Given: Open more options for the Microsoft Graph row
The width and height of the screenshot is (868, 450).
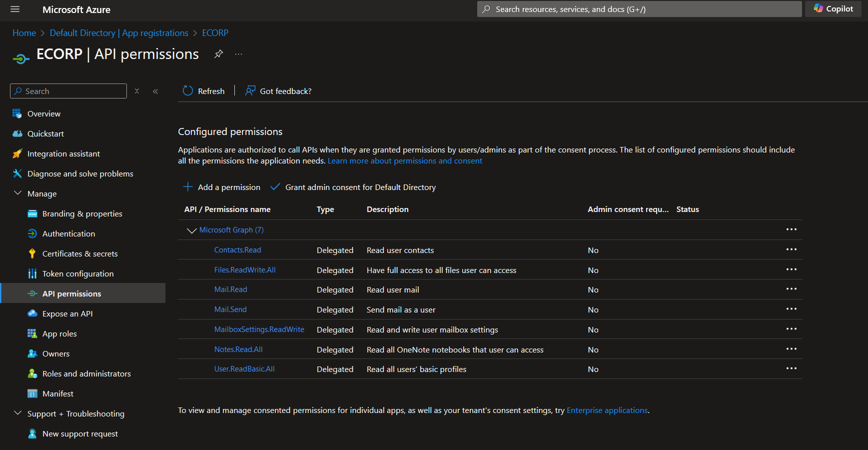Looking at the screenshot, I should pyautogui.click(x=792, y=229).
